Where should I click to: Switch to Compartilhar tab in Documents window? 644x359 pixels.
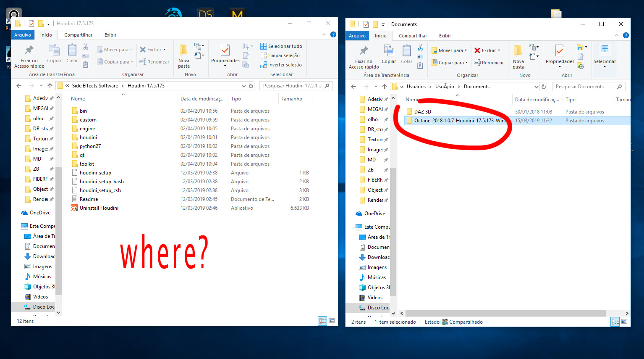pyautogui.click(x=413, y=36)
